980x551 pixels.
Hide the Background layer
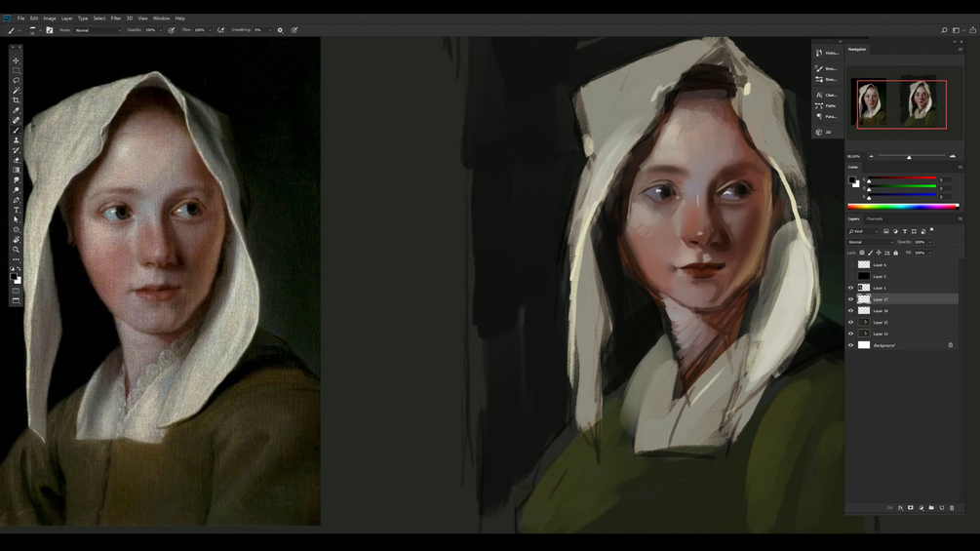(x=850, y=345)
